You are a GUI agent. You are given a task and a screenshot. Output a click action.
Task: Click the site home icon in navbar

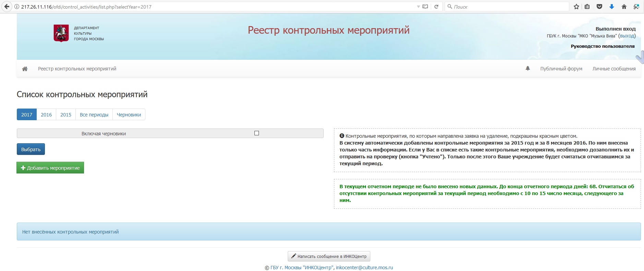[25, 69]
